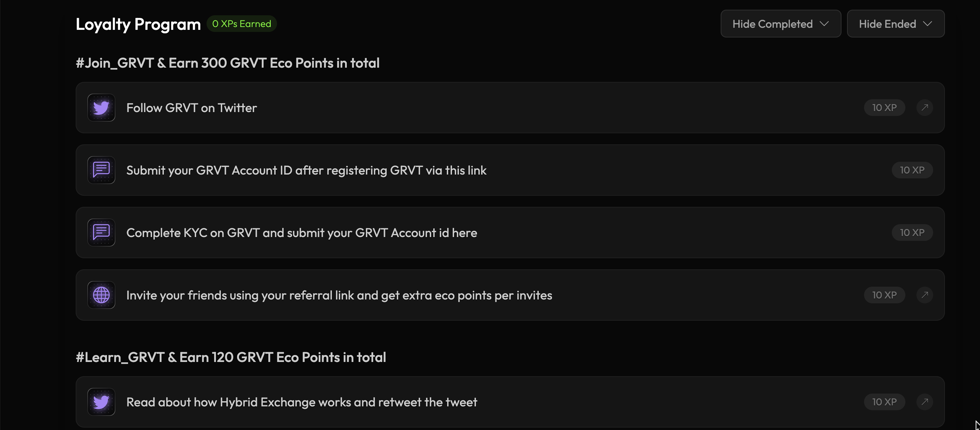The width and height of the screenshot is (980, 430).
Task: Select the Follow GRVT on Twitter quest
Action: [x=191, y=108]
